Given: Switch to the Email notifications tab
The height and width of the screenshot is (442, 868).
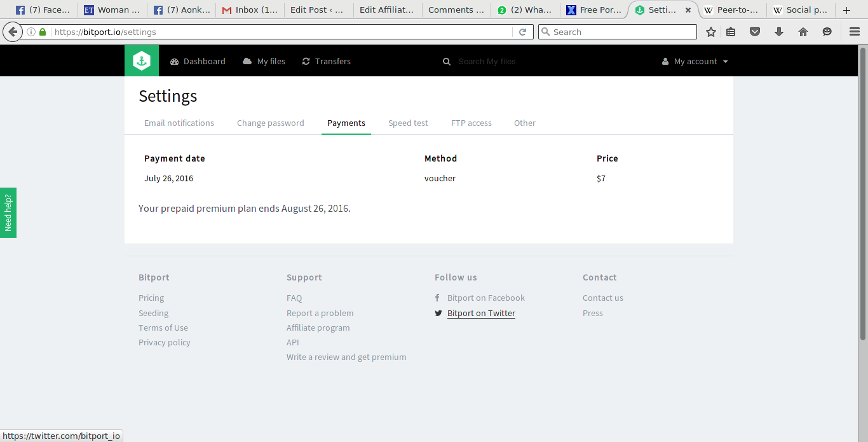Looking at the screenshot, I should pos(179,123).
